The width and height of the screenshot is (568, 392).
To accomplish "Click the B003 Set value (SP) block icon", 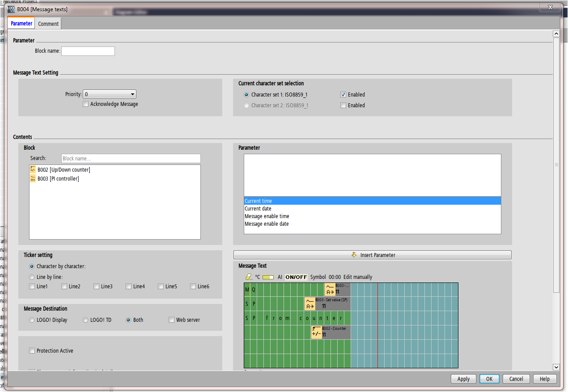I will pos(309,304).
